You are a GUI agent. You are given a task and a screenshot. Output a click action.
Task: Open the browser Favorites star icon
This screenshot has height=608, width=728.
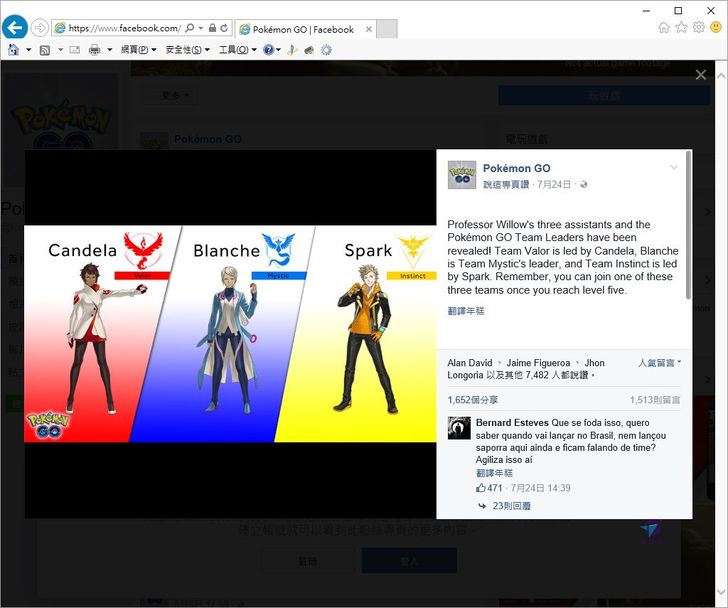(x=681, y=28)
